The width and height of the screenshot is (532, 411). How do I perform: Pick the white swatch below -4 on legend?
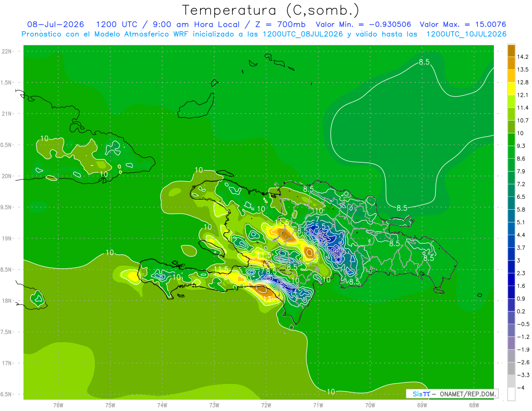point(511,394)
